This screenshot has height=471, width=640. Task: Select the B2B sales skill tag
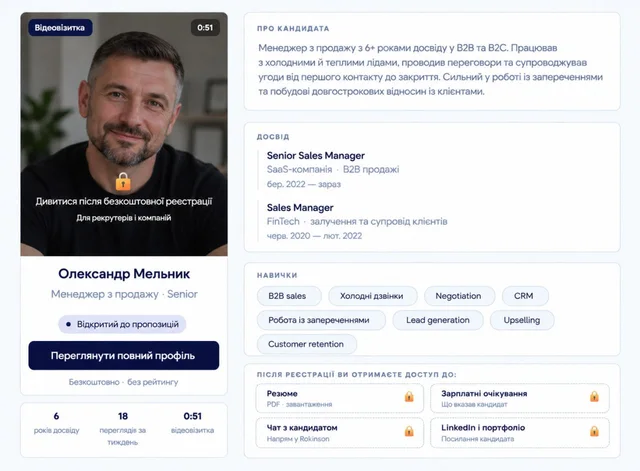tap(289, 296)
